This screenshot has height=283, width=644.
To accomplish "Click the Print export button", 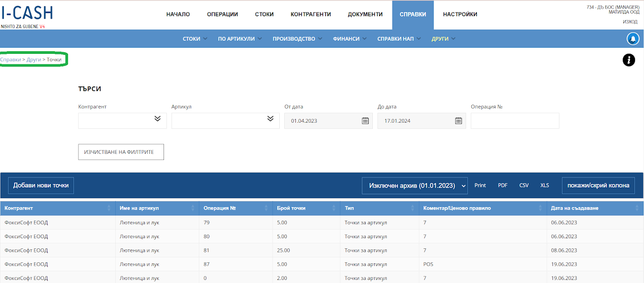I will point(480,185).
